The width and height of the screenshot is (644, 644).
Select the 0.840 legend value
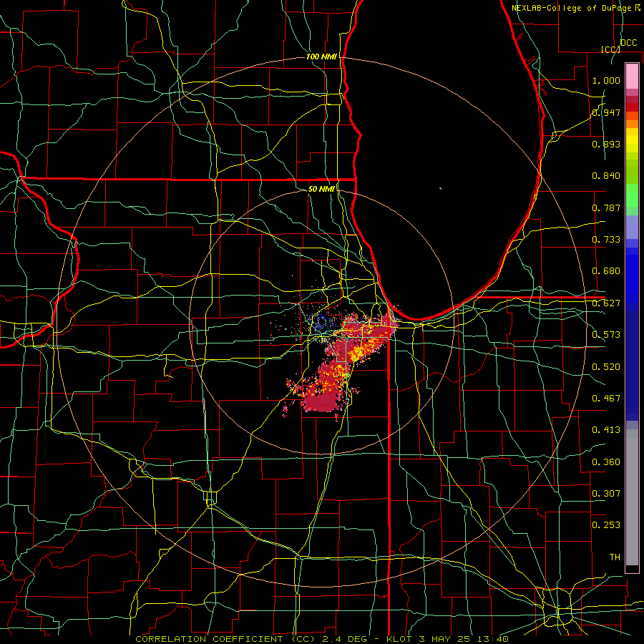tap(606, 176)
